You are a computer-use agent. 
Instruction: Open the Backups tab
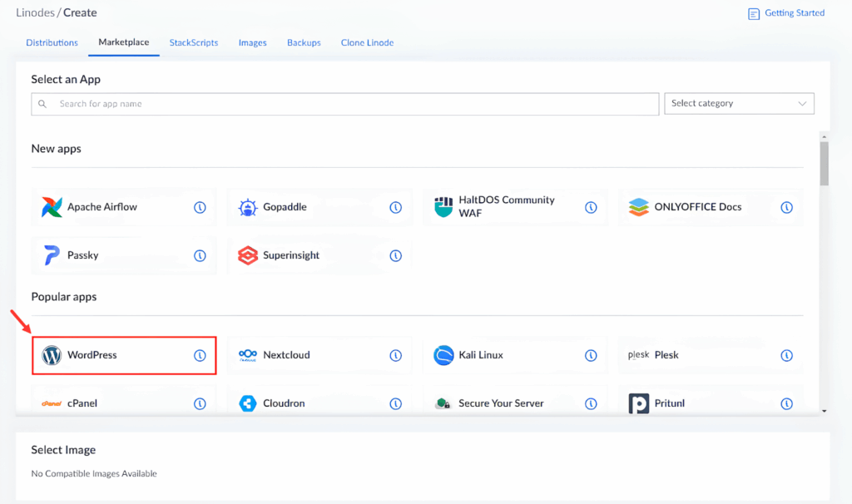pos(304,42)
